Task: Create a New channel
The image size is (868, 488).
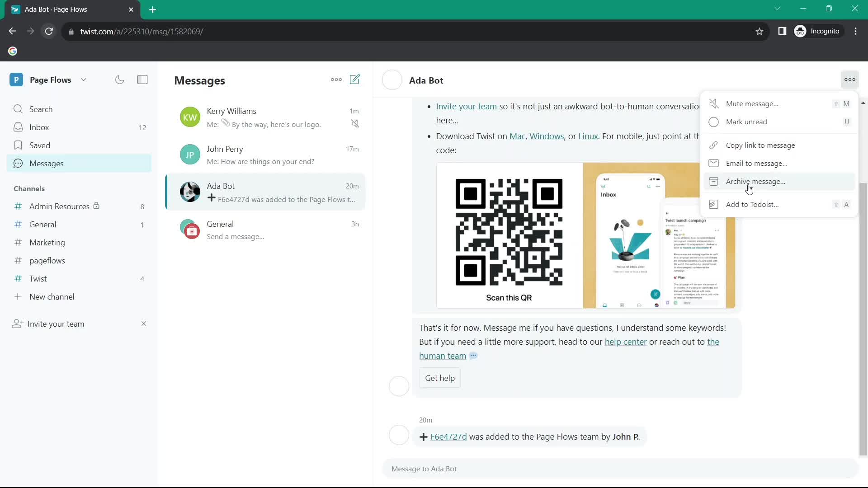Action: [x=79, y=296]
